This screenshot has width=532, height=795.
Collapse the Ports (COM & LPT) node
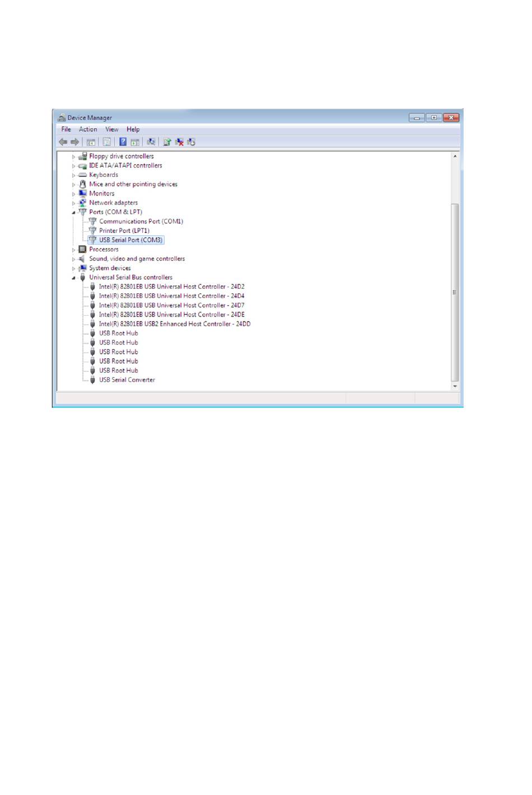(x=73, y=213)
